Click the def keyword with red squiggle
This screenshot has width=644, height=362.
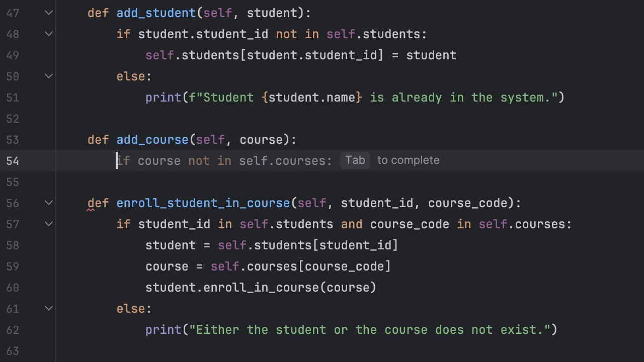98,203
